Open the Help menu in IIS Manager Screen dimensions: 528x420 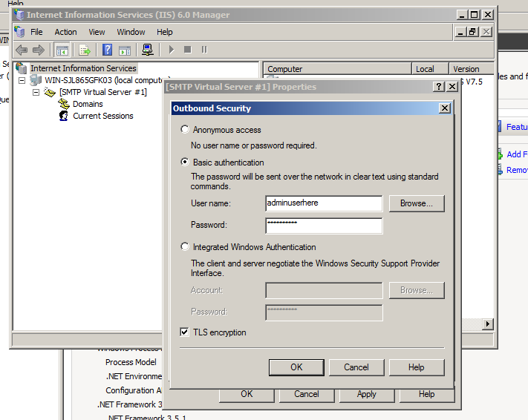click(165, 32)
